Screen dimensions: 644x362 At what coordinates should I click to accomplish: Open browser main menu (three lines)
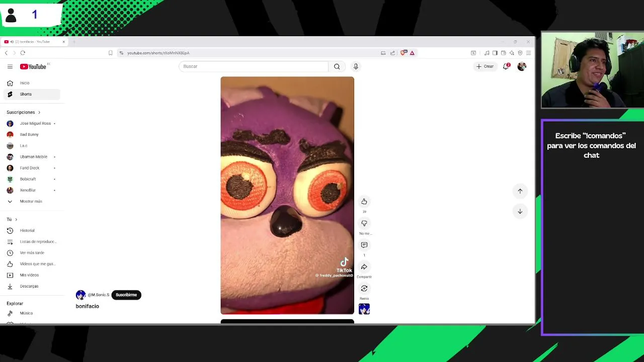tap(528, 53)
